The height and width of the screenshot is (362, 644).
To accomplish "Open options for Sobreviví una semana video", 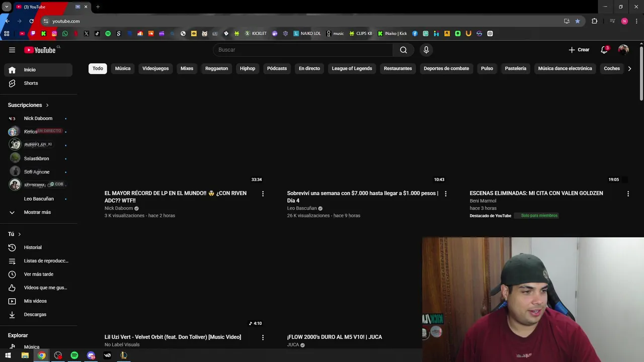I will [445, 194].
